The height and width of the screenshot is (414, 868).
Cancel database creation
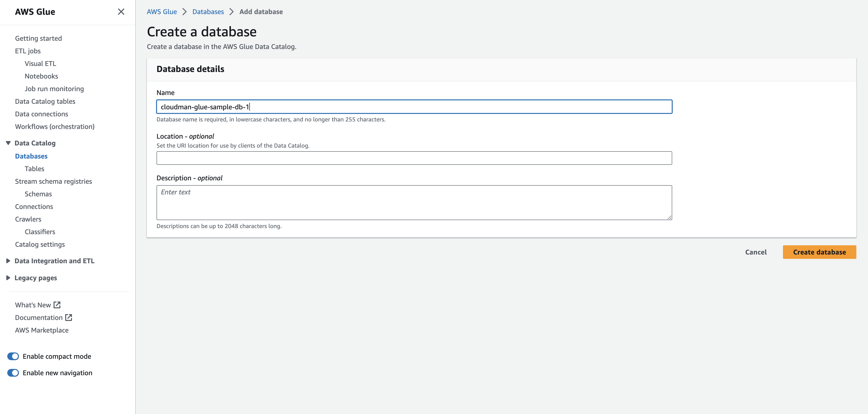(x=756, y=252)
